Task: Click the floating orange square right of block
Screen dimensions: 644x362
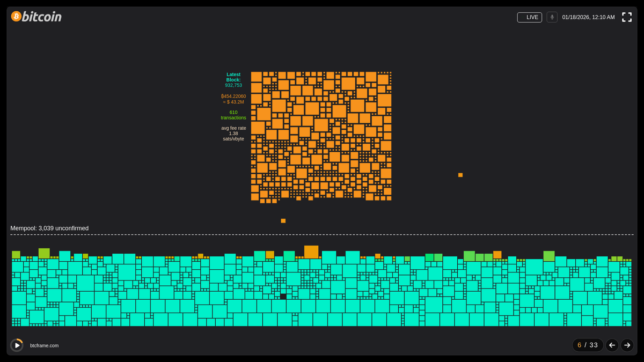Action: click(x=460, y=175)
